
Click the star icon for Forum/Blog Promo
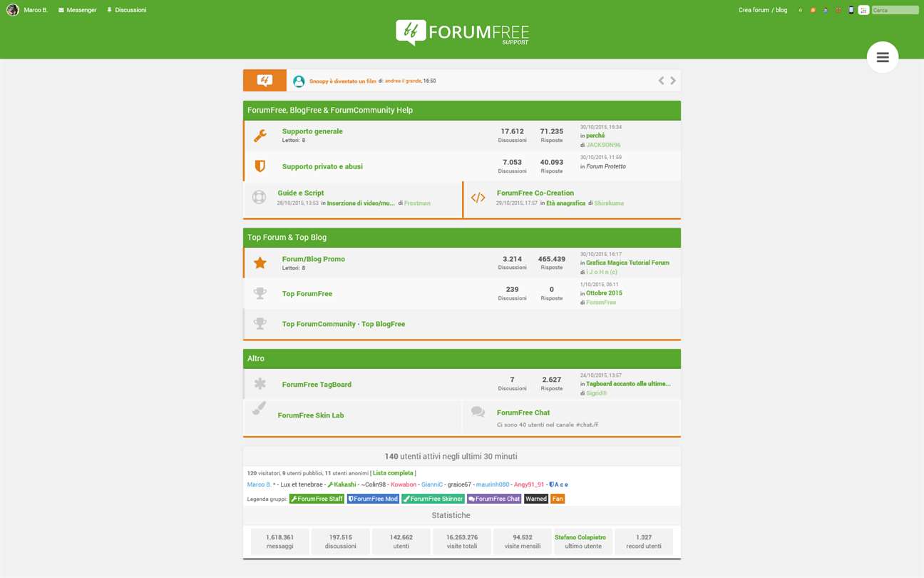[x=260, y=263]
